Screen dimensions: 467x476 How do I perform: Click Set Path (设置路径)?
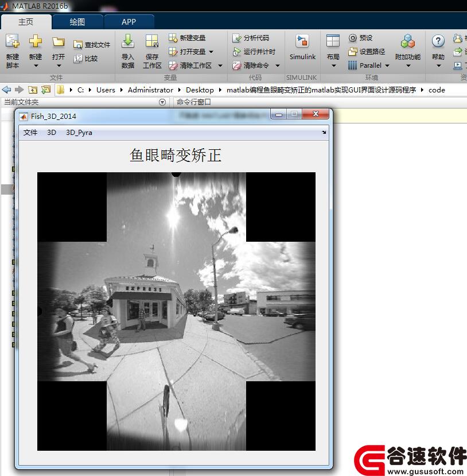click(x=367, y=52)
